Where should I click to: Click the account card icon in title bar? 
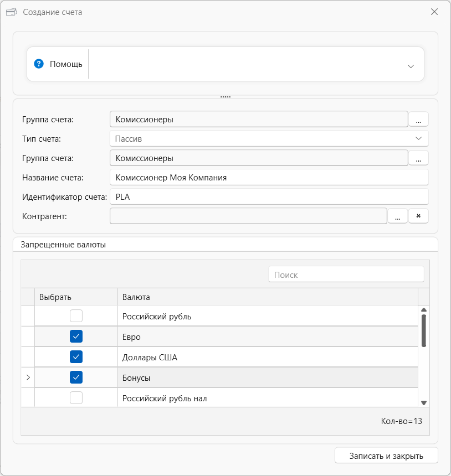coord(11,12)
